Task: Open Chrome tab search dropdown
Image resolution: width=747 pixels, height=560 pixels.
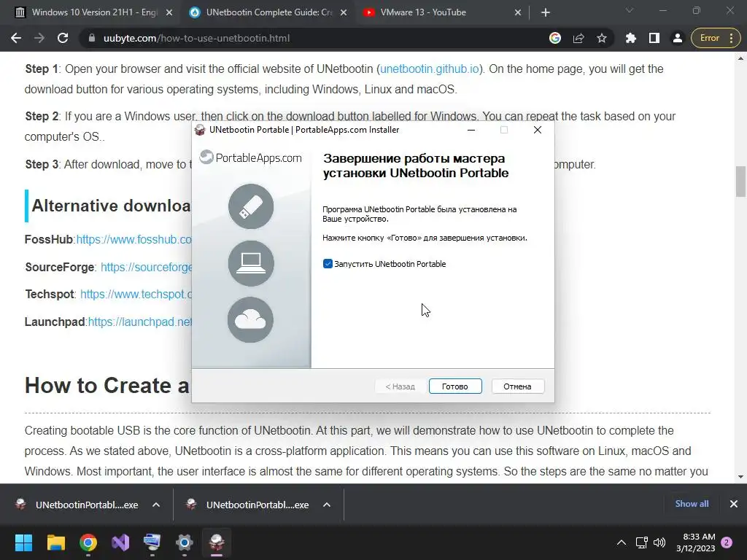Action: (630, 10)
